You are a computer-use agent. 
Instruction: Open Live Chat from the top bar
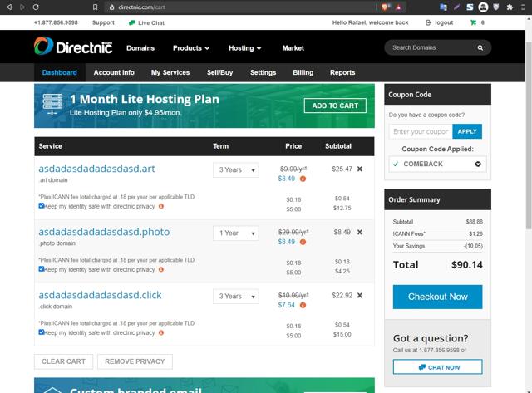(x=146, y=22)
